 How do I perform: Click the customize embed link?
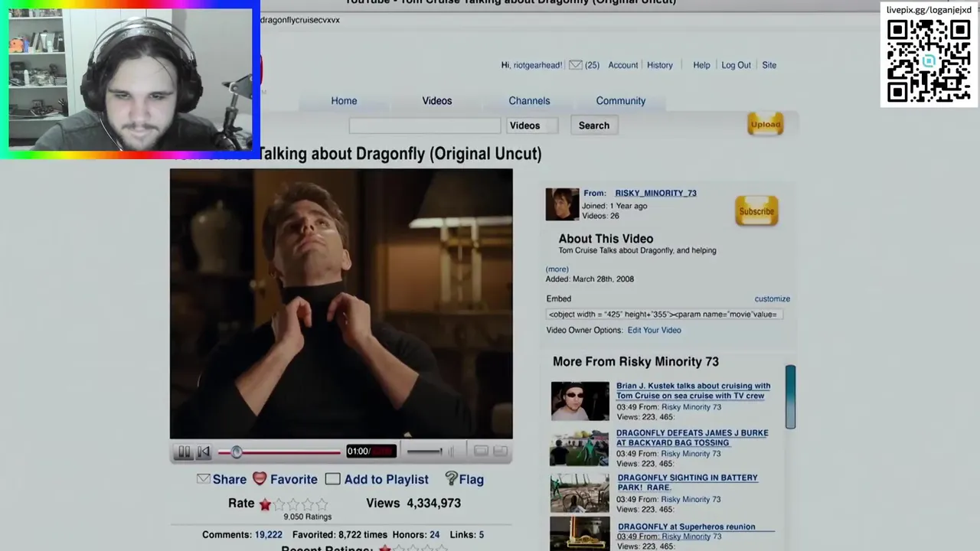click(772, 299)
